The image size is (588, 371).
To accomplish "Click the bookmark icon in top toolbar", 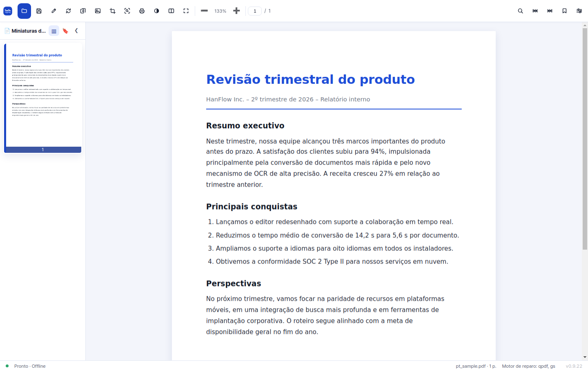I will tap(564, 11).
